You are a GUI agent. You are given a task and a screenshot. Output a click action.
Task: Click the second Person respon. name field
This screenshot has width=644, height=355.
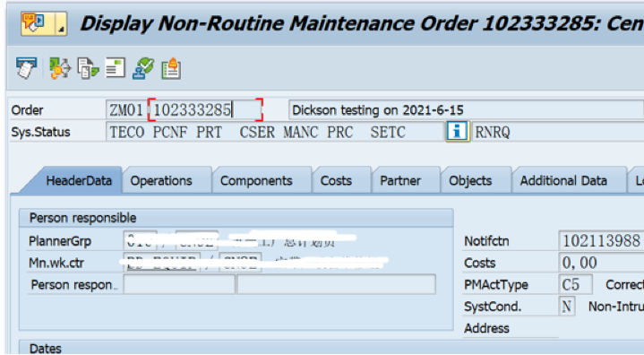point(337,285)
